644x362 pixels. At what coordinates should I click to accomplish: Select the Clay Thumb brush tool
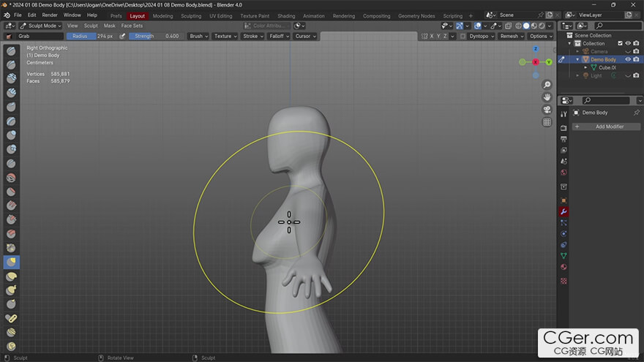(12, 107)
